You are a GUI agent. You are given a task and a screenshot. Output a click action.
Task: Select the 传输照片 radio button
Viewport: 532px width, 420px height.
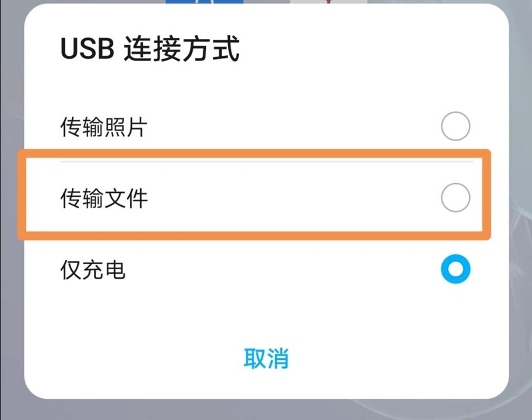pyautogui.click(x=455, y=126)
